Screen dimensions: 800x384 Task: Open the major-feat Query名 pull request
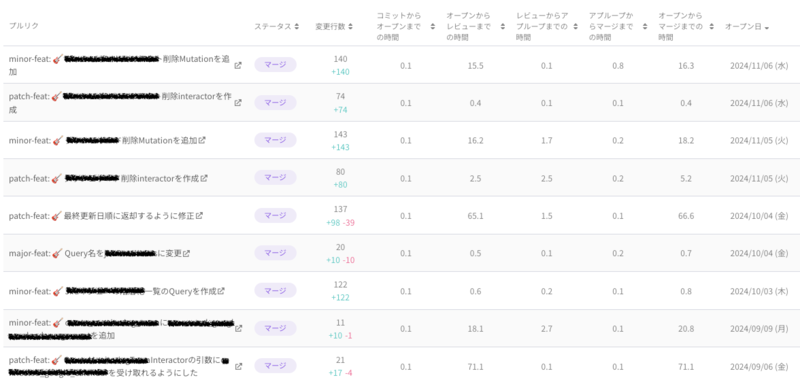pos(95,253)
